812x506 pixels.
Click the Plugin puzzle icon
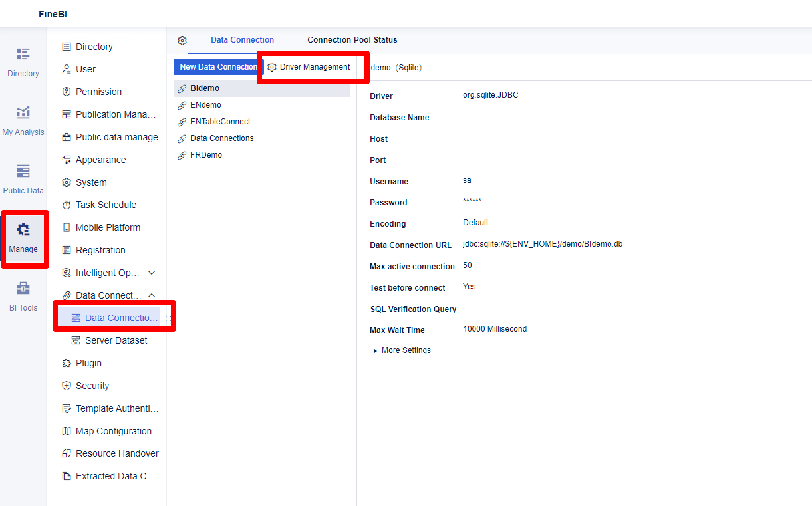click(x=67, y=363)
